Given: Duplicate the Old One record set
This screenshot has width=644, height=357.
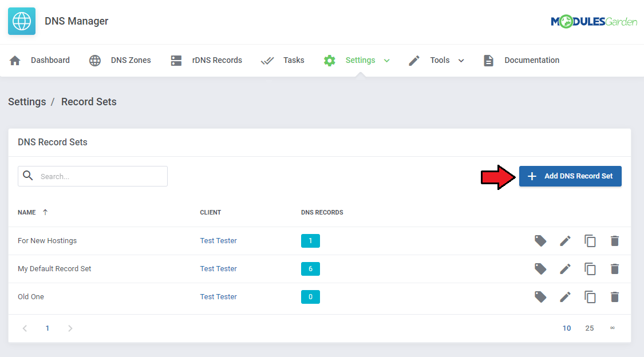Looking at the screenshot, I should (590, 297).
